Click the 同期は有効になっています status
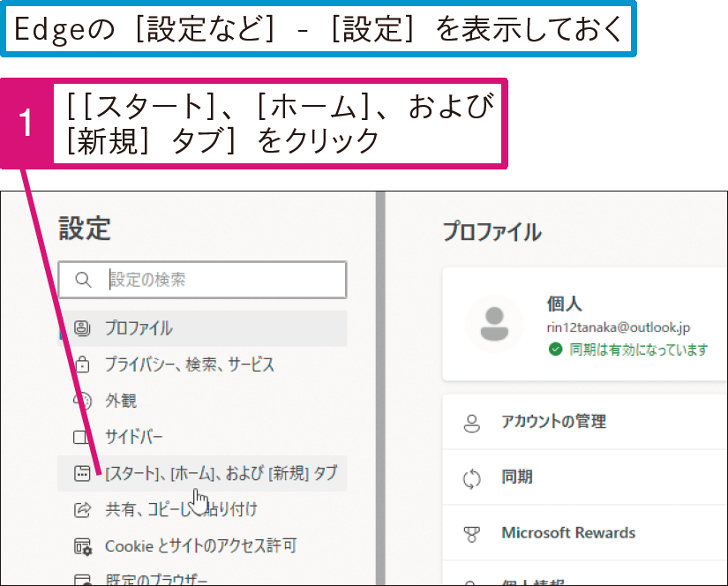The height and width of the screenshot is (586, 728). point(638,349)
